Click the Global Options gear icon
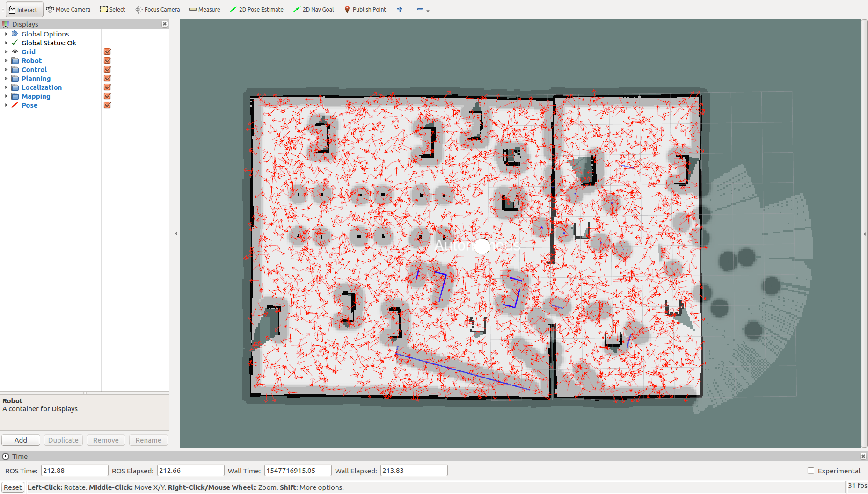 tap(15, 34)
